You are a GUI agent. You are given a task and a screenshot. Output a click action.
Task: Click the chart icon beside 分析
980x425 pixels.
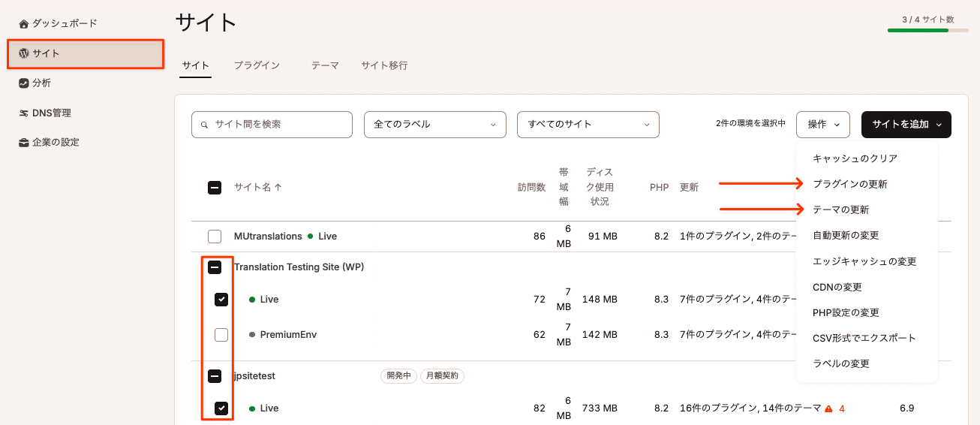tap(24, 83)
